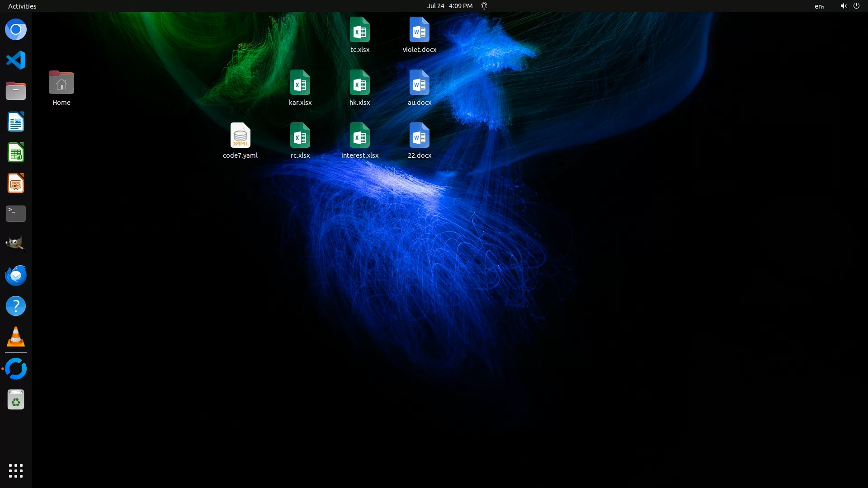868x488 pixels.
Task: Show Applications grid button
Action: click(x=16, y=470)
